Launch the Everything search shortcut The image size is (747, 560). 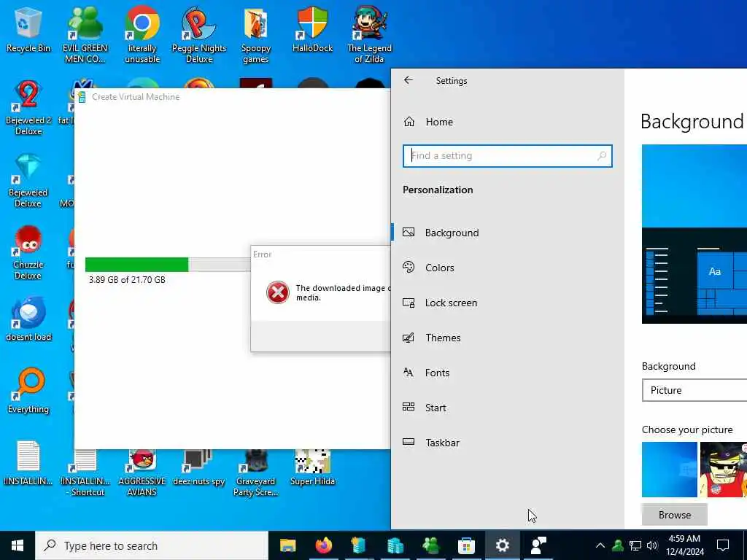pos(28,392)
